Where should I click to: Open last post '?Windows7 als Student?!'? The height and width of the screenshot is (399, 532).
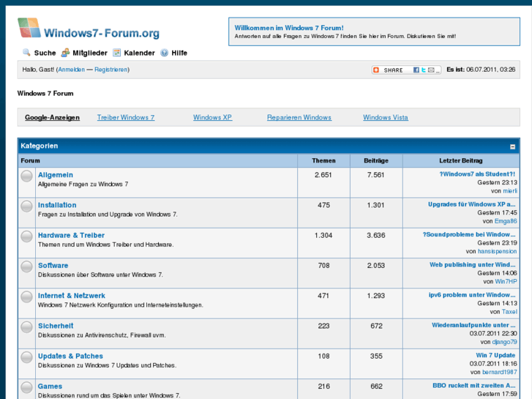pos(477,174)
